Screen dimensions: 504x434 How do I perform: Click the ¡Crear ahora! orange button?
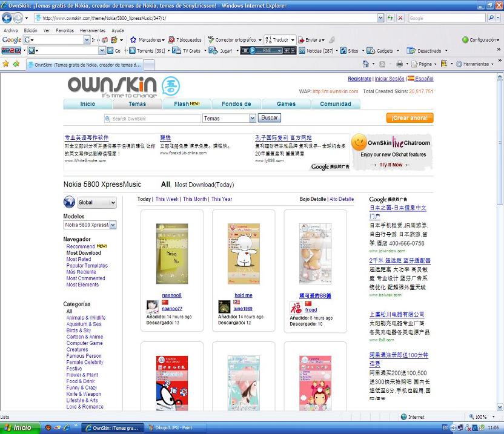click(409, 118)
